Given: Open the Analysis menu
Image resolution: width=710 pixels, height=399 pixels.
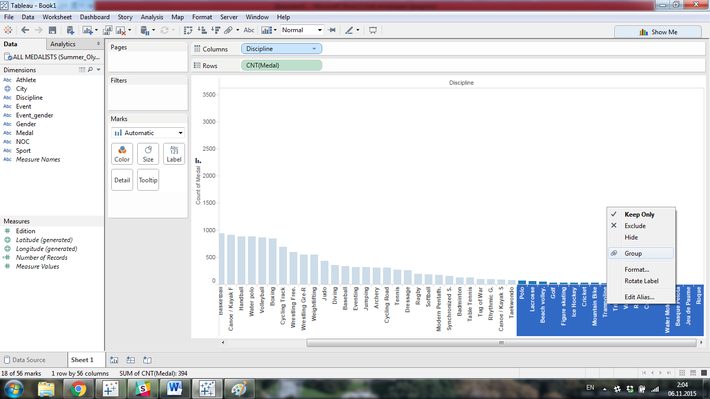Looking at the screenshot, I should coord(152,17).
